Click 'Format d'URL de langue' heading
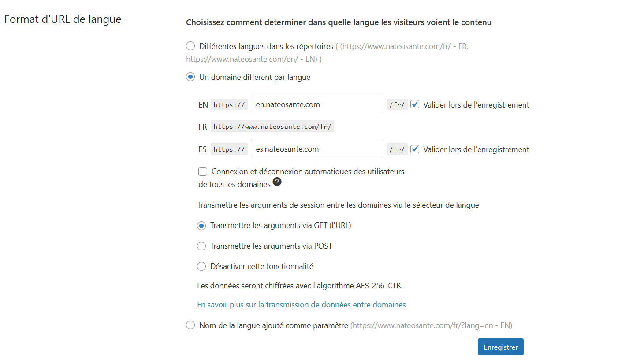Viewport: 644px width, 362px height. pos(63,19)
